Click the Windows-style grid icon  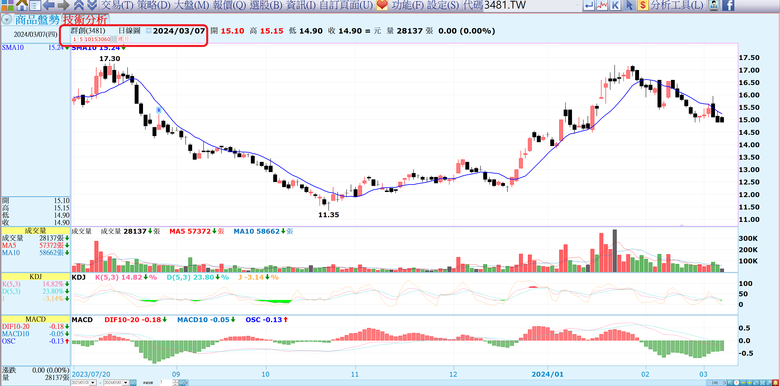[6, 5]
